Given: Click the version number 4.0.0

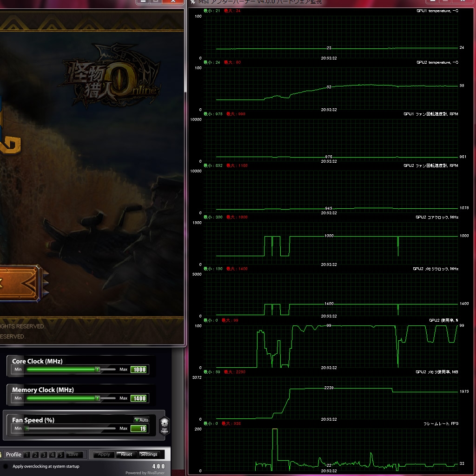Looking at the screenshot, I should click(159, 466).
